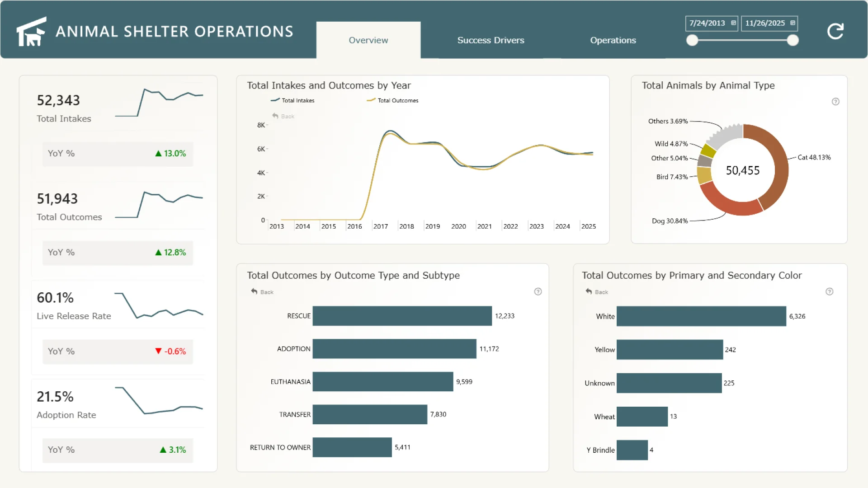Screen dimensions: 868x488
Task: Click help icon on Animal Type chart
Action: tap(835, 102)
